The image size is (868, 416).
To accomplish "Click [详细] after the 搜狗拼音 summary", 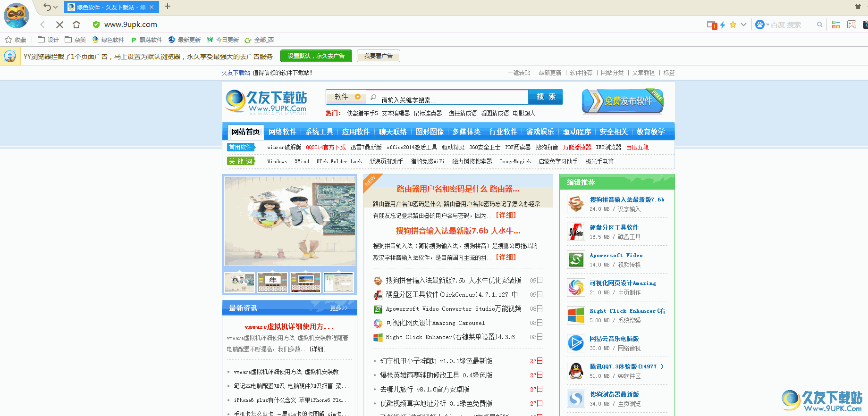I will (506, 257).
